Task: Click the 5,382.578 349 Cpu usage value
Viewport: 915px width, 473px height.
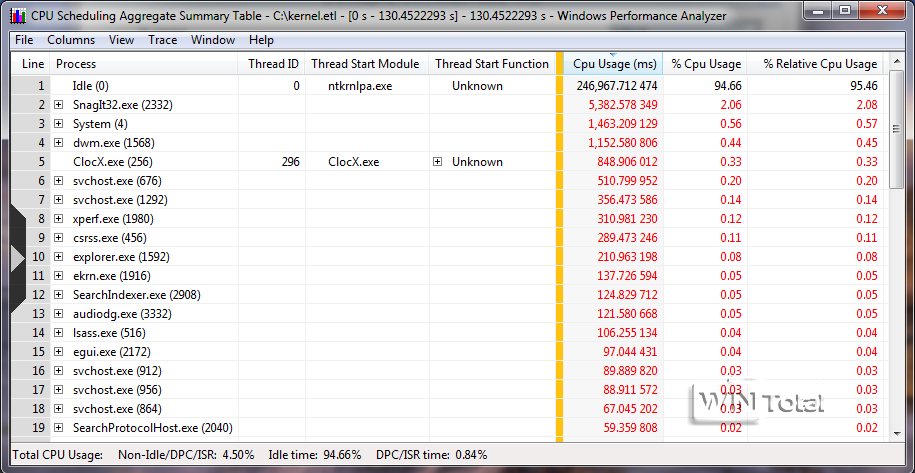Action: pos(623,105)
